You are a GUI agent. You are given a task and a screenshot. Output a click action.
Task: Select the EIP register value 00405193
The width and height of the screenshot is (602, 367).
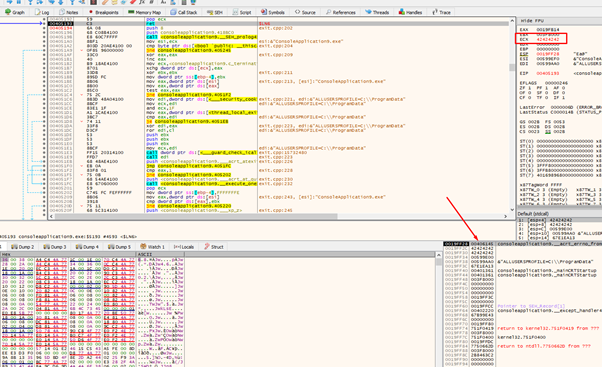(x=547, y=73)
